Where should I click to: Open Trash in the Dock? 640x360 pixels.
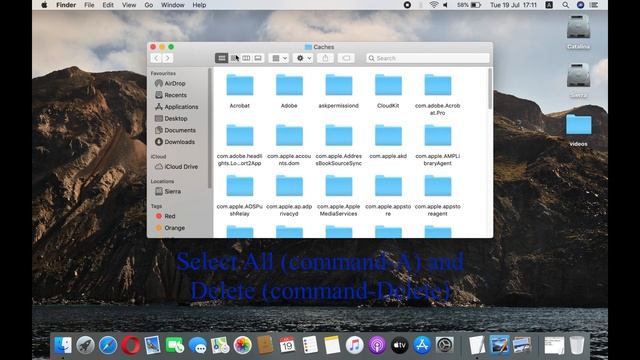click(577, 345)
